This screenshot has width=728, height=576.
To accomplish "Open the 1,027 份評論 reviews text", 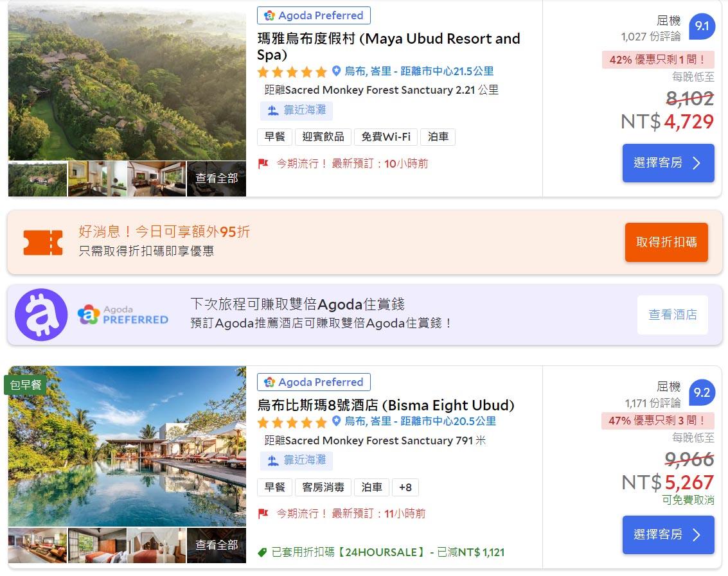I will 651,36.
